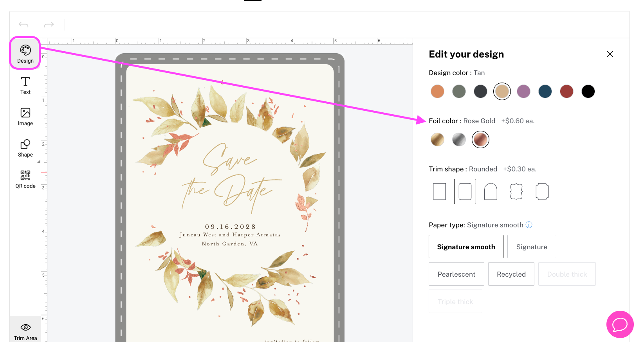Open the Image tool

click(x=25, y=117)
